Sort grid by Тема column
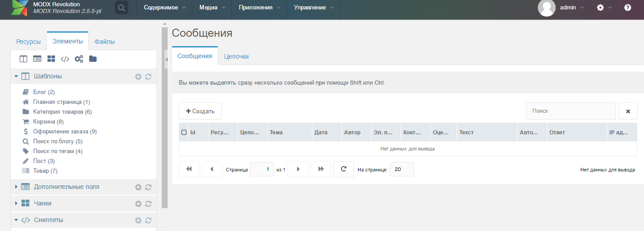 pyautogui.click(x=290, y=133)
